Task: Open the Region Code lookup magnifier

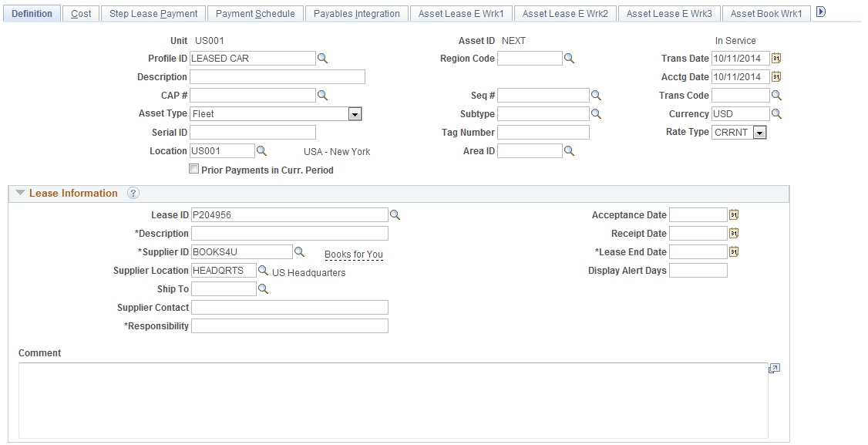Action: tap(570, 58)
